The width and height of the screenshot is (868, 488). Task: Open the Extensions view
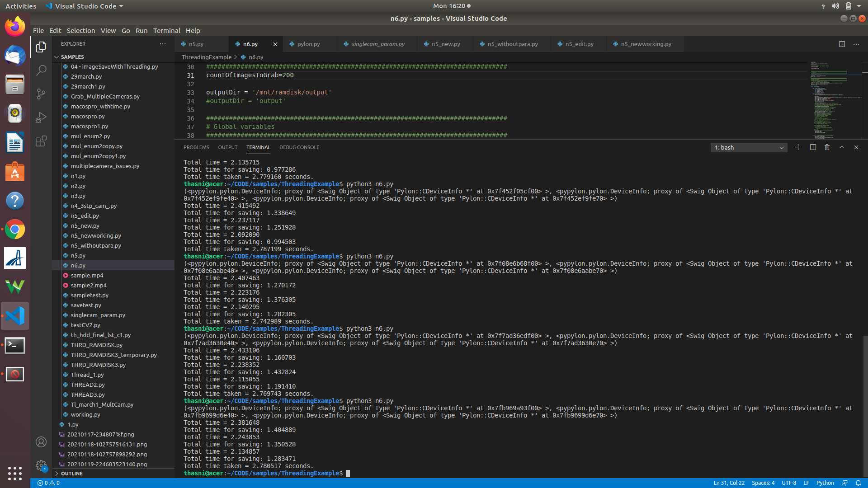click(41, 141)
